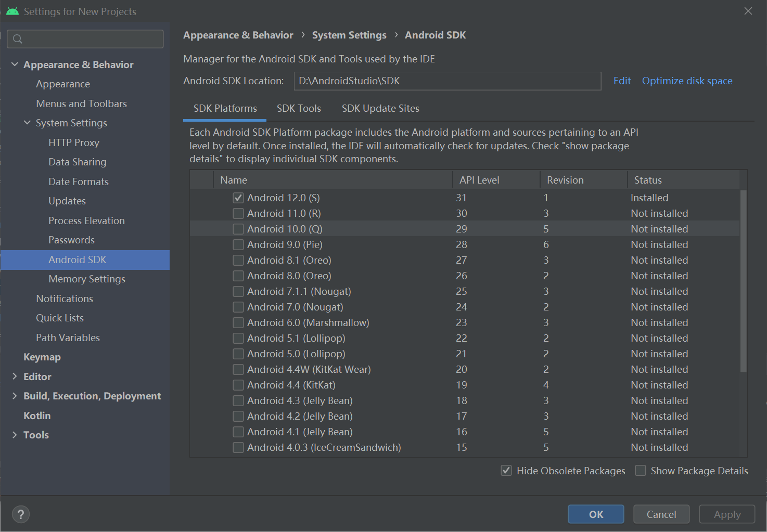Open Date Formats settings
Screen dimensions: 767x532
(79, 181)
